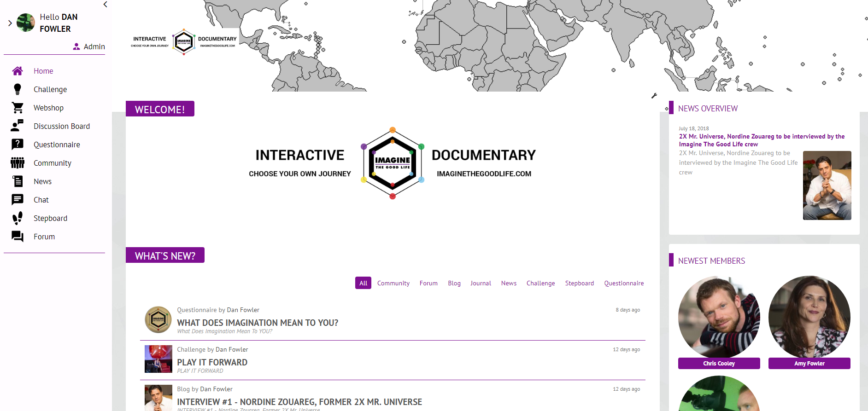Click the third newest member photo
Screen dimensions: 868x411
(719, 394)
